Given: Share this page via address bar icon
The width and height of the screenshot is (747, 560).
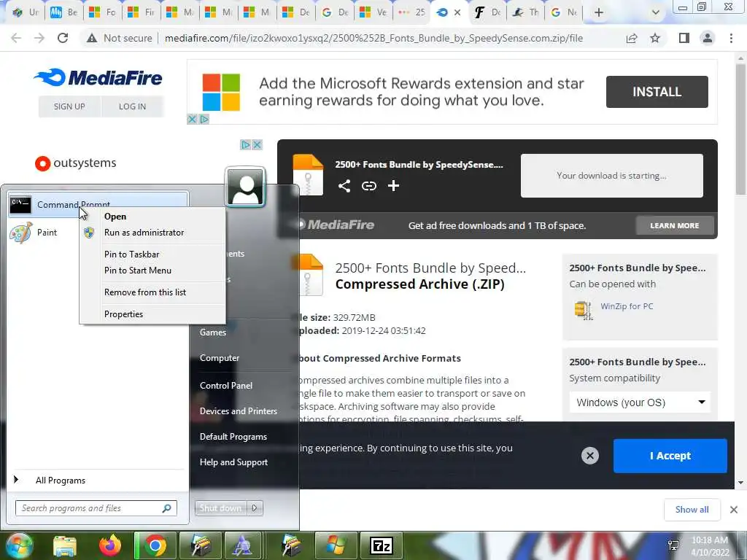Looking at the screenshot, I should (632, 38).
